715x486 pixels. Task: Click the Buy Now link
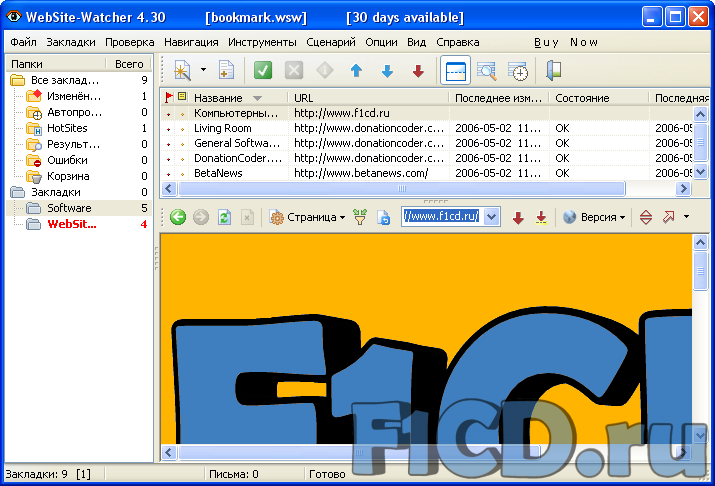(x=566, y=42)
